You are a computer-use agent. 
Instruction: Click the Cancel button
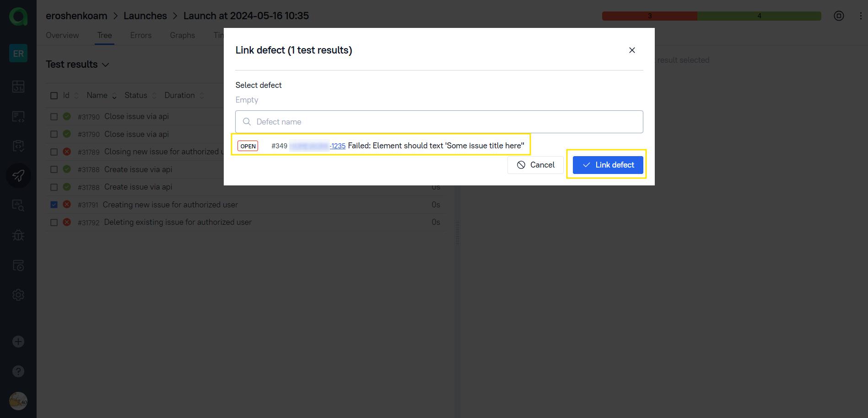coord(535,165)
